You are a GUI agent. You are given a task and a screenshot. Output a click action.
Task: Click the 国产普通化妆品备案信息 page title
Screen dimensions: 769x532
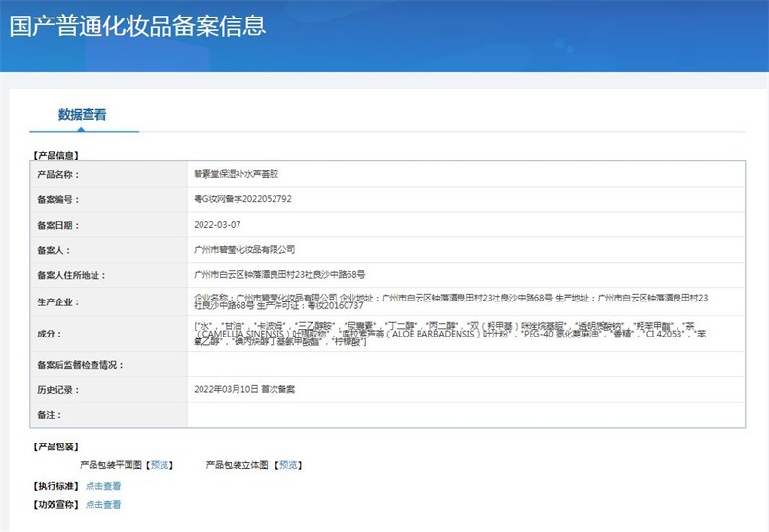click(137, 25)
